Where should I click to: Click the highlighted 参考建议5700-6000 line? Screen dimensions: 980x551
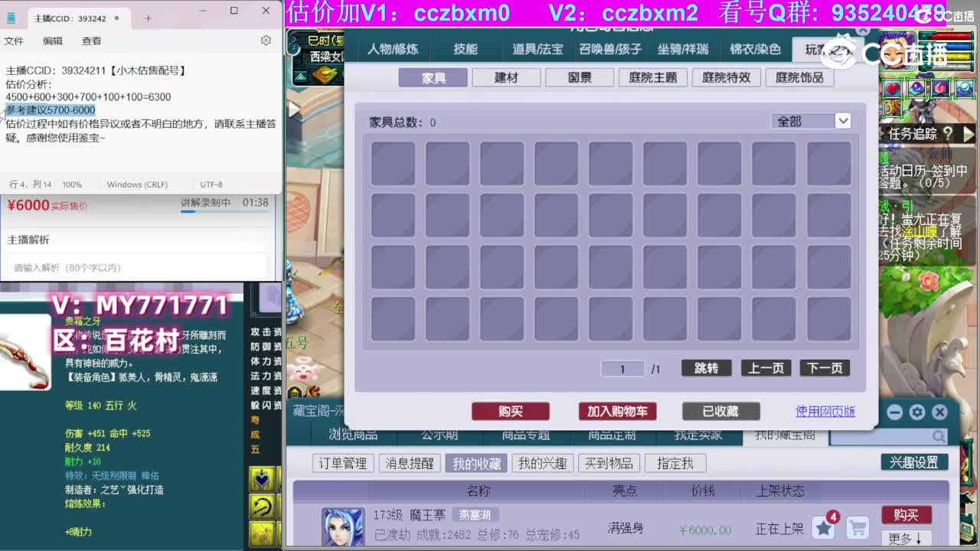pyautogui.click(x=51, y=110)
